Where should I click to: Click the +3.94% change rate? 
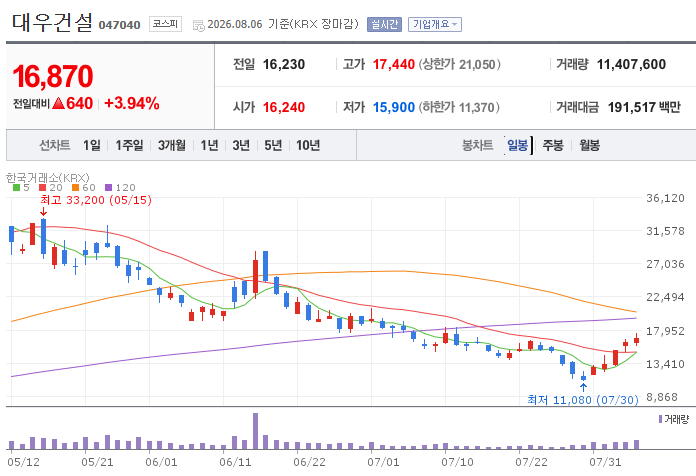pyautogui.click(x=132, y=103)
